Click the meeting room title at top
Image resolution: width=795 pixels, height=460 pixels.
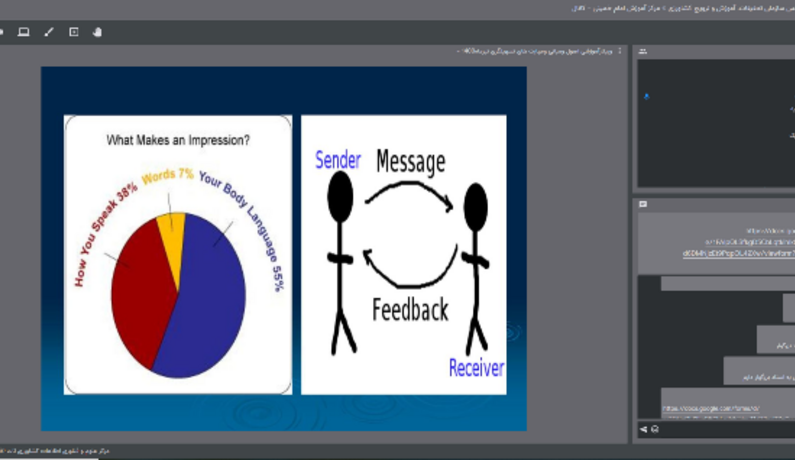pos(683,8)
